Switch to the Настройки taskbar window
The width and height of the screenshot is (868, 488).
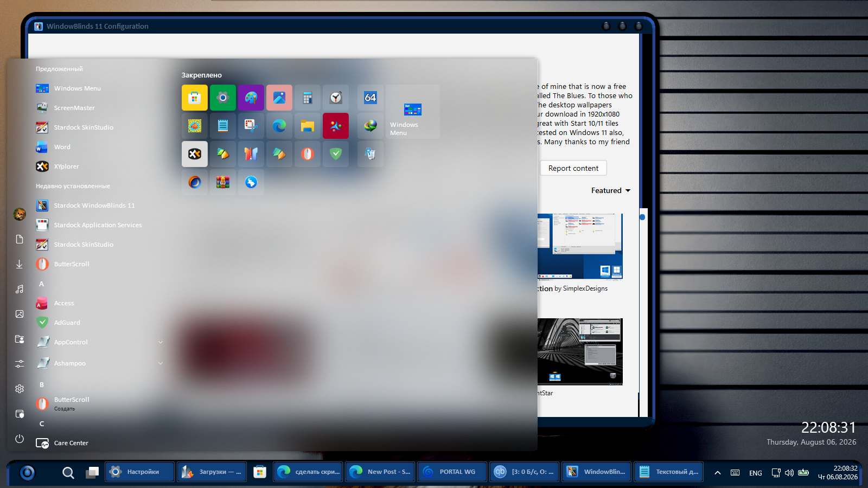pos(139,472)
